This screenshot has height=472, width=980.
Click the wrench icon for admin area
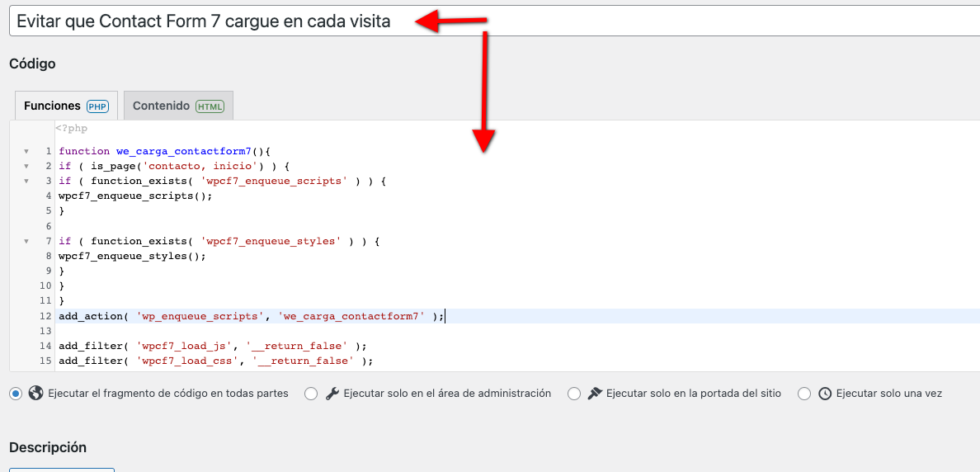coord(332,394)
